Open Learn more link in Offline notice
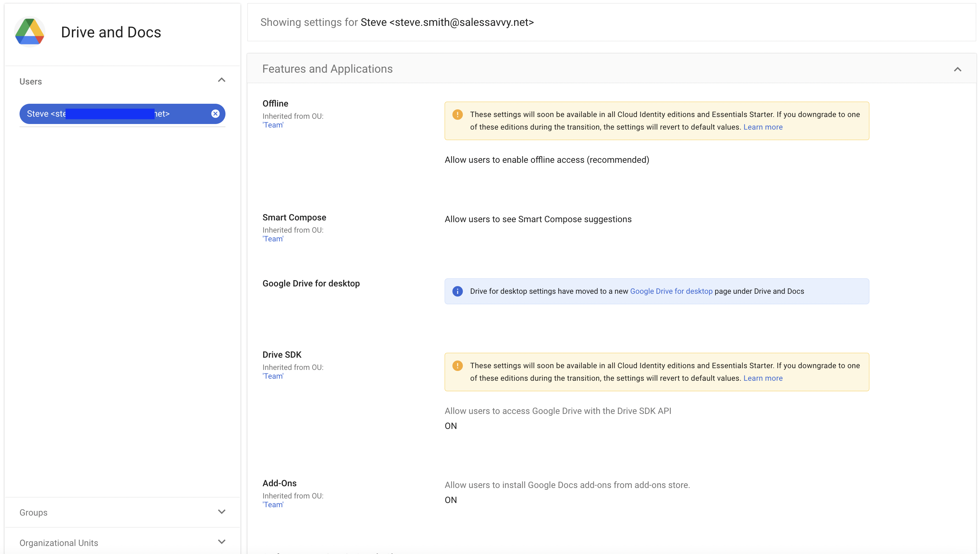The height and width of the screenshot is (554, 980). pos(763,127)
